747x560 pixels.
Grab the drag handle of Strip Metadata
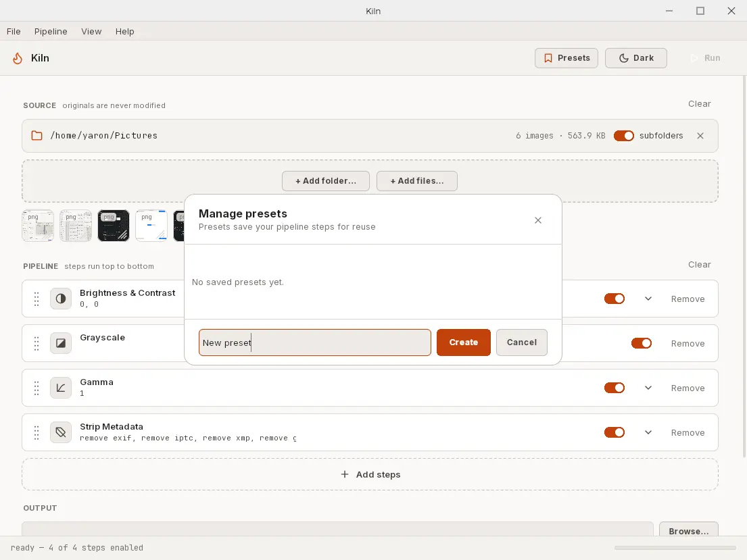(x=37, y=432)
